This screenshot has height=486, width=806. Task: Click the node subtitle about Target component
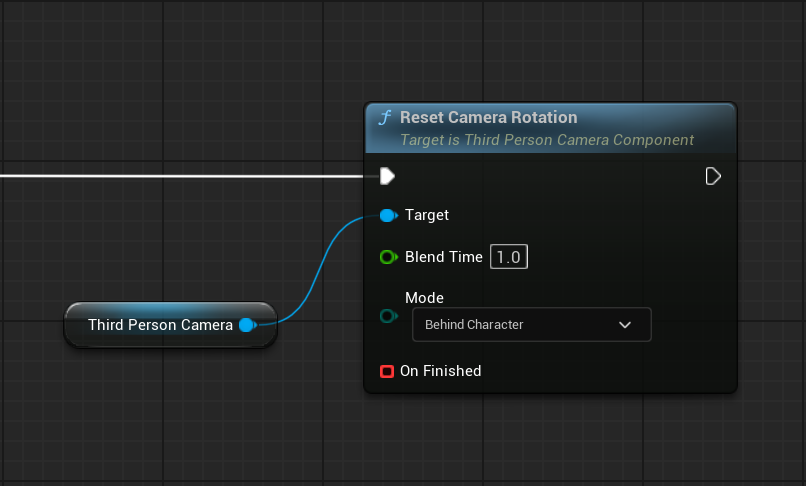tap(546, 140)
